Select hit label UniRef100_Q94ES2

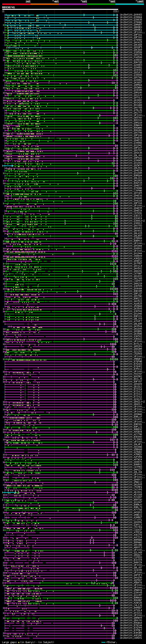pos(131,261)
